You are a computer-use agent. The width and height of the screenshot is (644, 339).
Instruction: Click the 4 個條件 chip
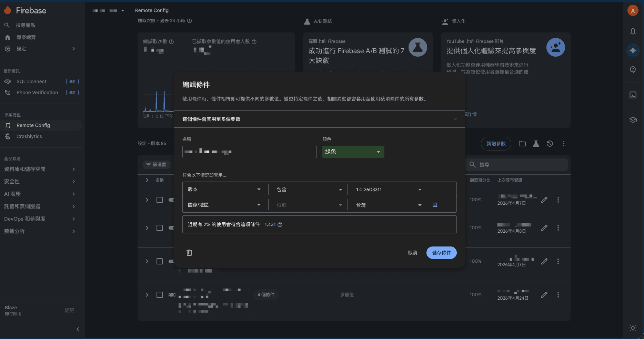266,294
